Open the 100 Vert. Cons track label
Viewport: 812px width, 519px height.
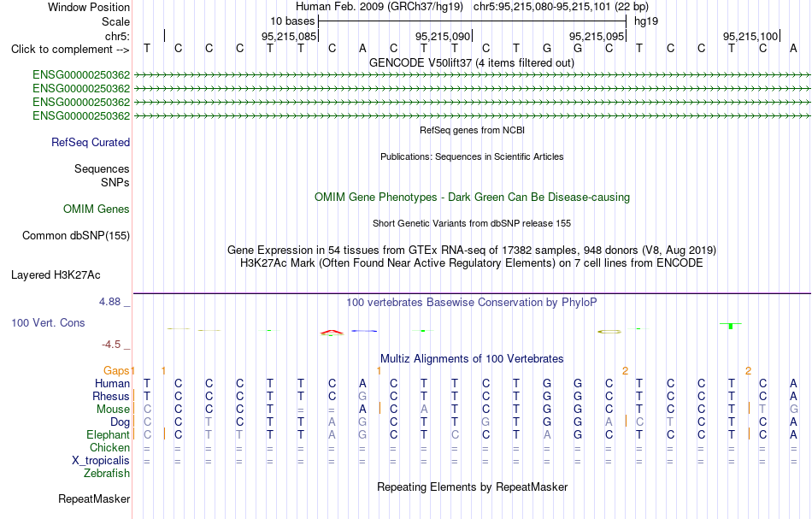point(48,322)
